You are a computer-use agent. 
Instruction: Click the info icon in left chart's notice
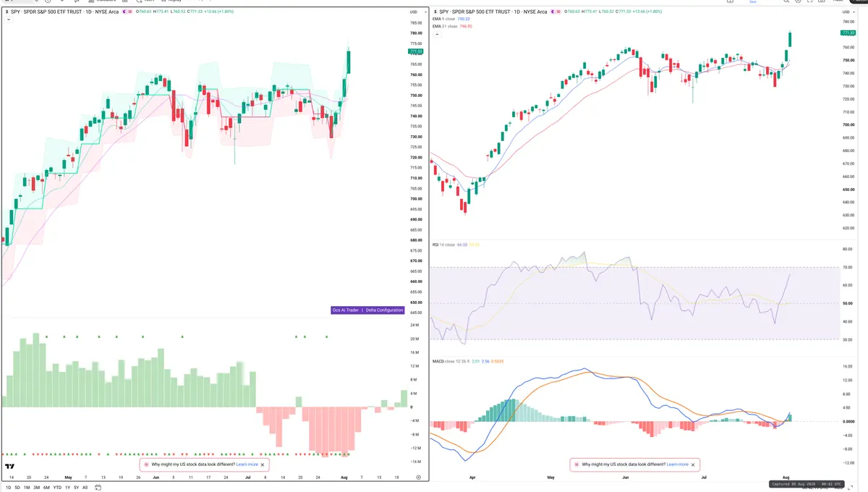pos(146,465)
